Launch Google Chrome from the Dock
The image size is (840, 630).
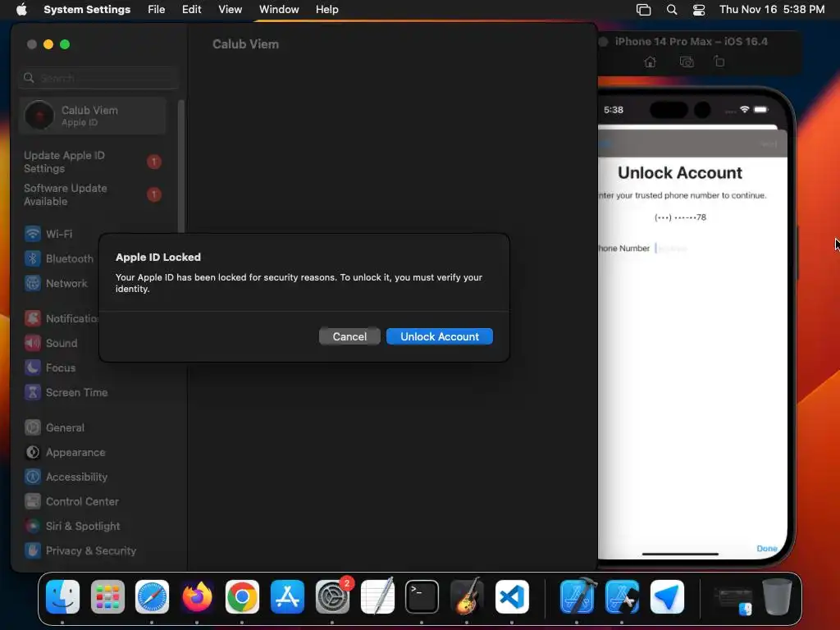pyautogui.click(x=242, y=597)
